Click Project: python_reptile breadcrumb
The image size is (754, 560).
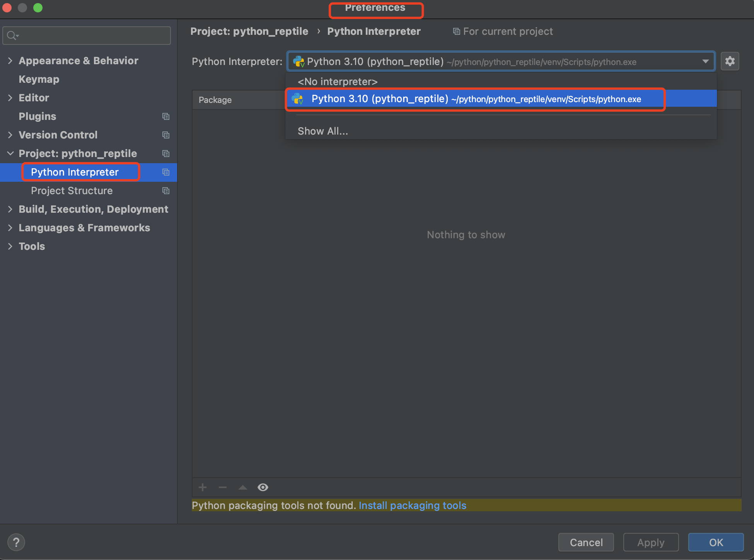pyautogui.click(x=249, y=31)
